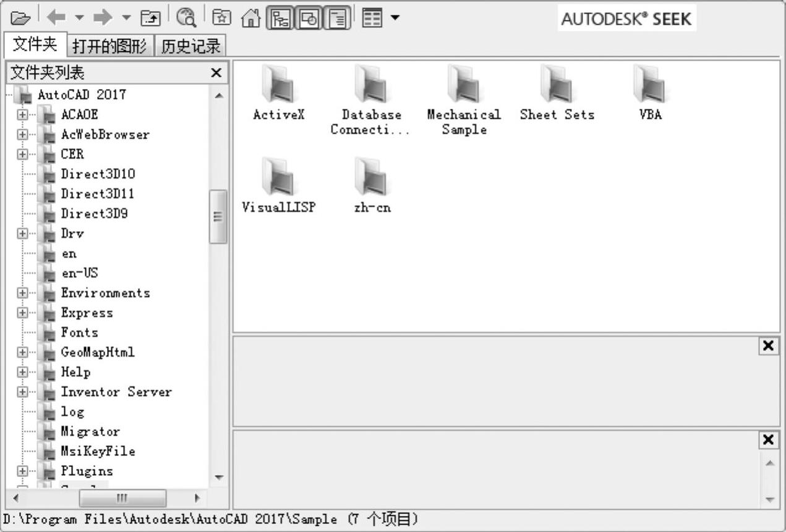Click the tree horizontal scrollbar thumb

(x=122, y=498)
